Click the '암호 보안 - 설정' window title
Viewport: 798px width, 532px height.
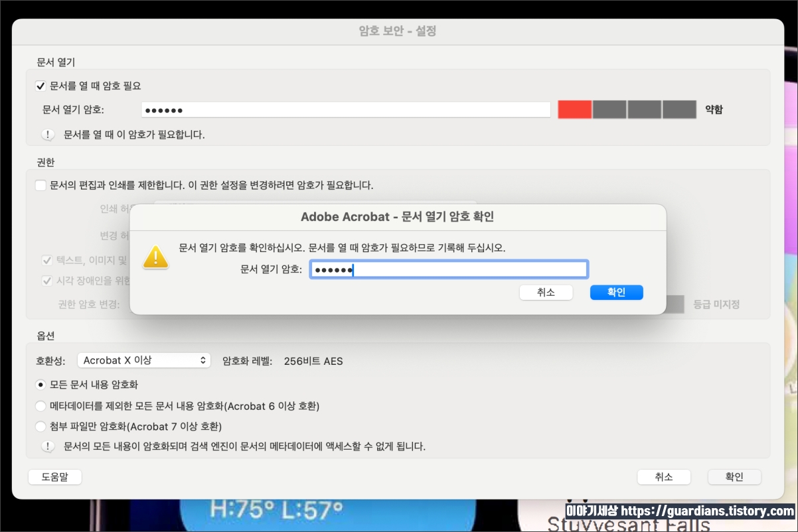coord(397,31)
